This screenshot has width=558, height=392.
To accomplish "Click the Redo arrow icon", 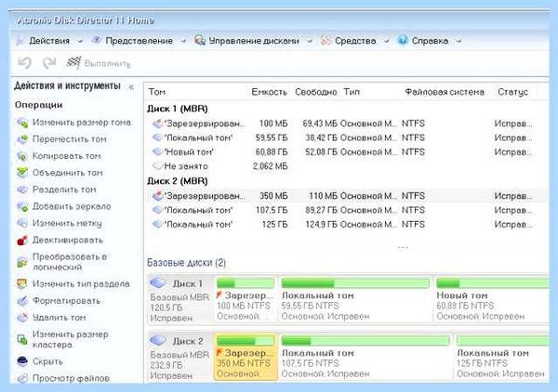I will [49, 63].
